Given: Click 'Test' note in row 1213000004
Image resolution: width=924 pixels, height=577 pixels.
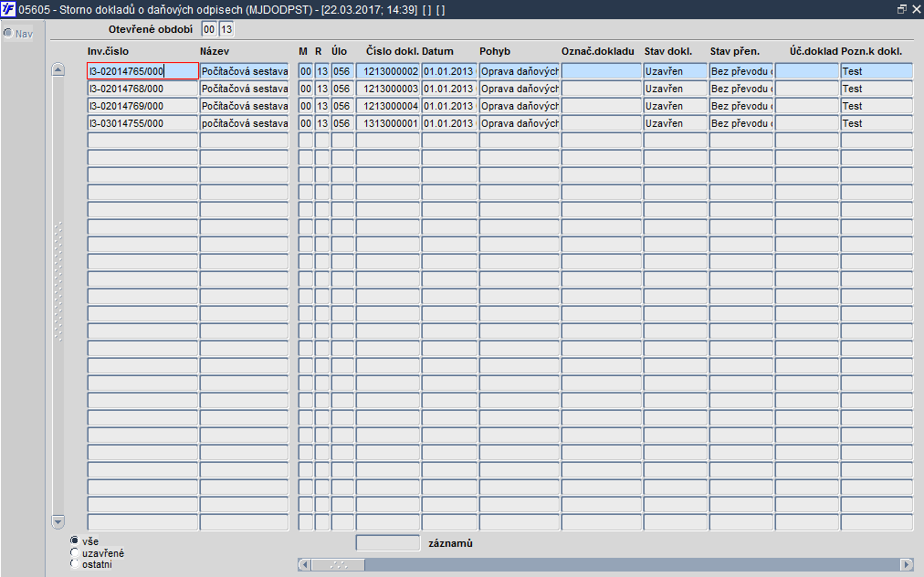Looking at the screenshot, I should 877,106.
